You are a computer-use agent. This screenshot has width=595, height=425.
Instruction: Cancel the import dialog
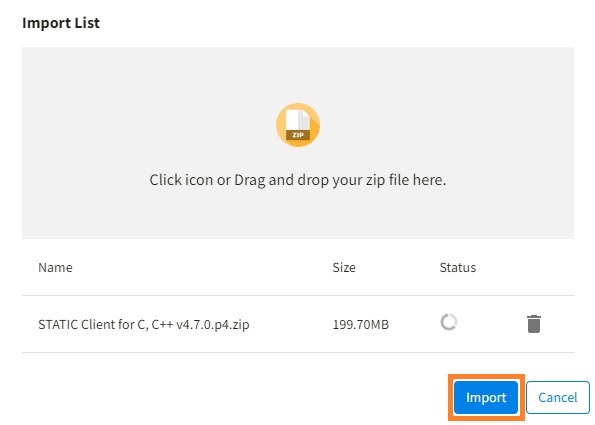558,397
